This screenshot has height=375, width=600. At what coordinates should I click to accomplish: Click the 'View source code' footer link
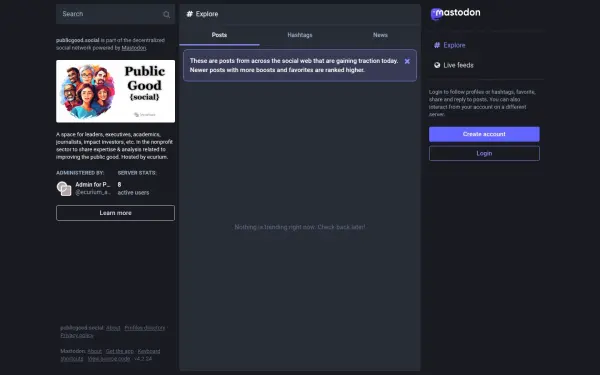(109, 359)
